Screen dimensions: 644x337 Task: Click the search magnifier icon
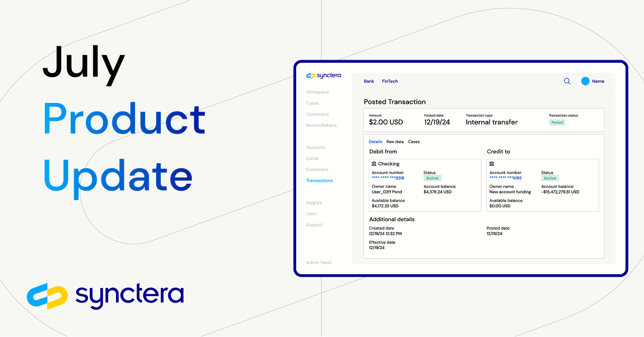tap(567, 81)
